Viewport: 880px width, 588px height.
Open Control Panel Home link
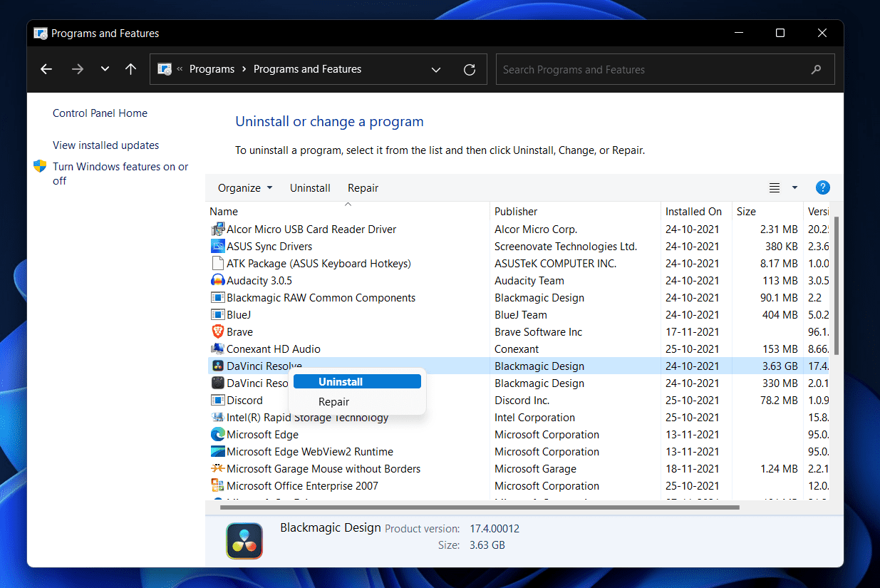100,113
